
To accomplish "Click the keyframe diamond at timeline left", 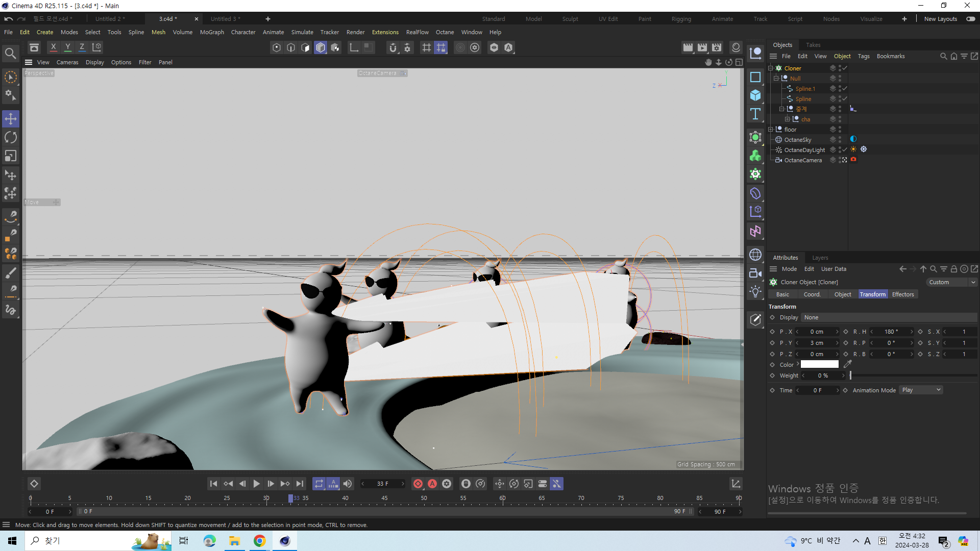I will 34,484.
